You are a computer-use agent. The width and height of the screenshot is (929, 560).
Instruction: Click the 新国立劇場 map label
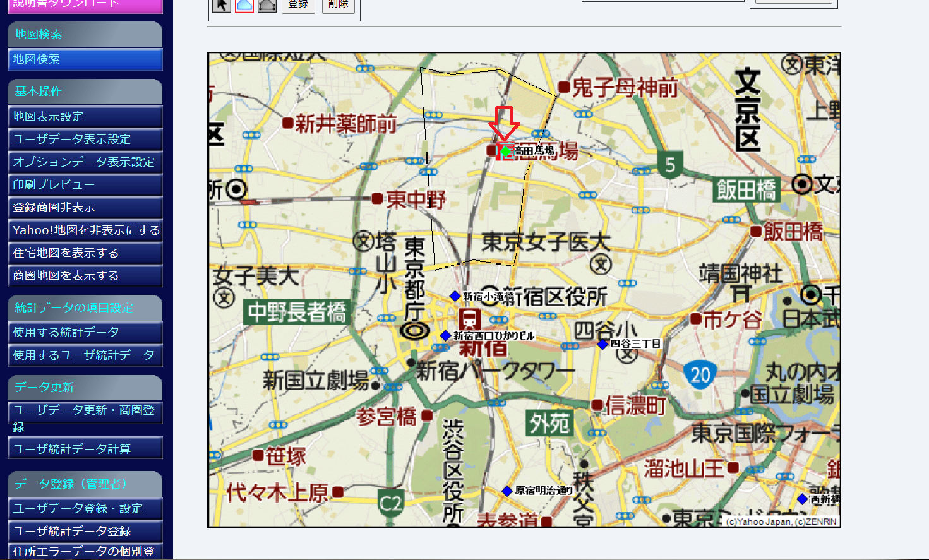point(316,380)
